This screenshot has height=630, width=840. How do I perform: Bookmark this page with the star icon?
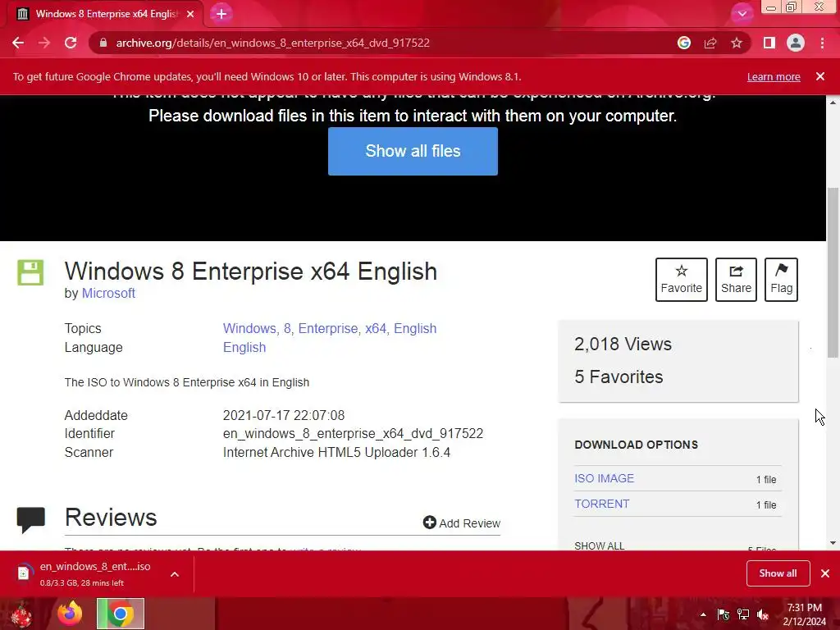(x=737, y=43)
